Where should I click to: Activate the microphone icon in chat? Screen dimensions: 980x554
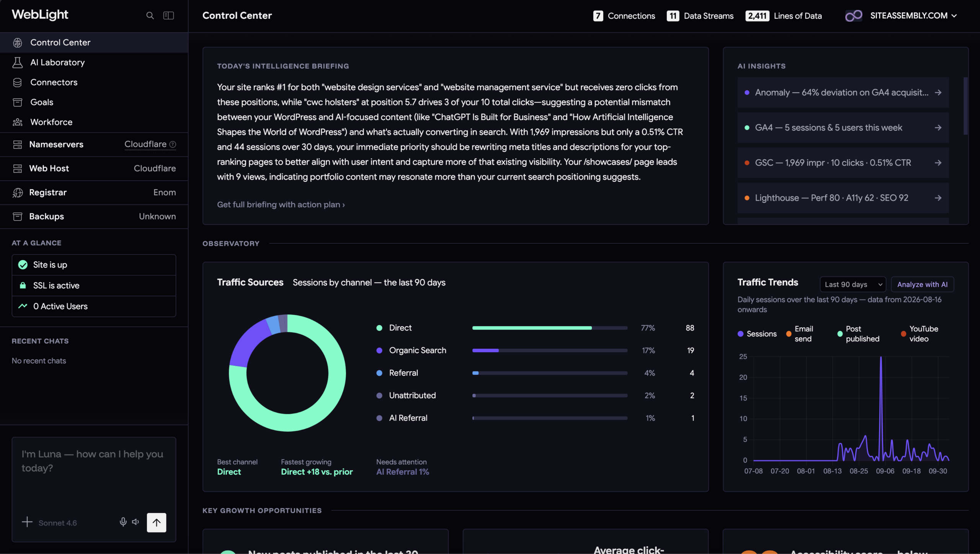coord(123,522)
